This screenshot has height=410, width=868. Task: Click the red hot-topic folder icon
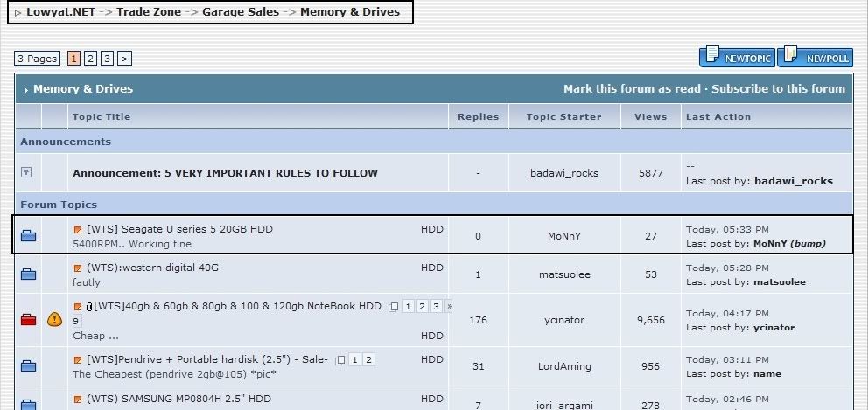click(28, 320)
